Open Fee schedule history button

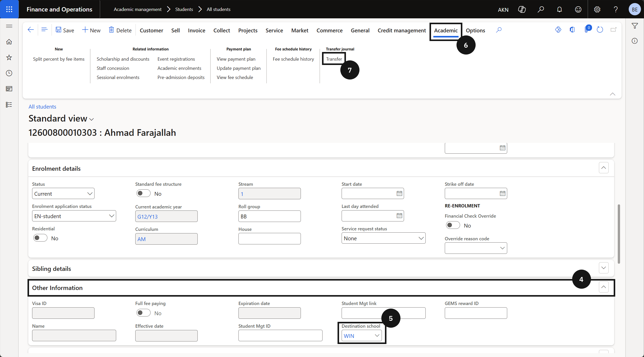click(293, 59)
